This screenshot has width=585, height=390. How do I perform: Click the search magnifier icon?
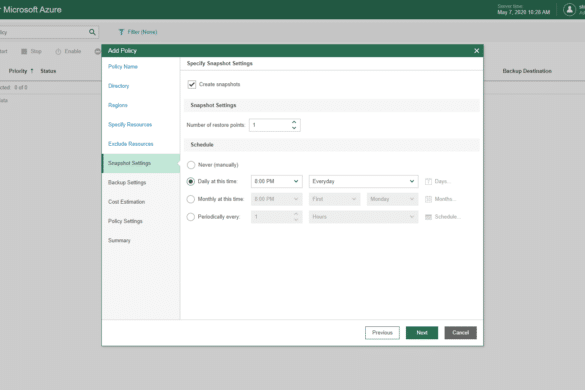pos(92,32)
